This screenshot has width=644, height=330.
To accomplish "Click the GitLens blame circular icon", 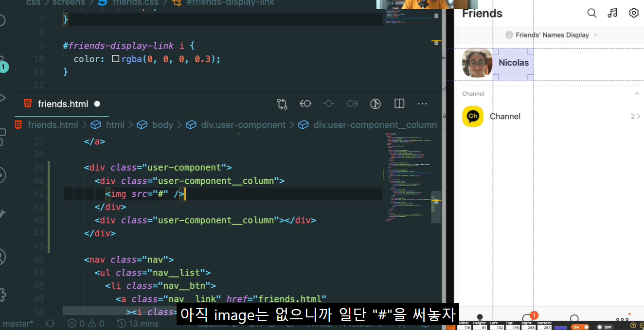I will point(375,104).
